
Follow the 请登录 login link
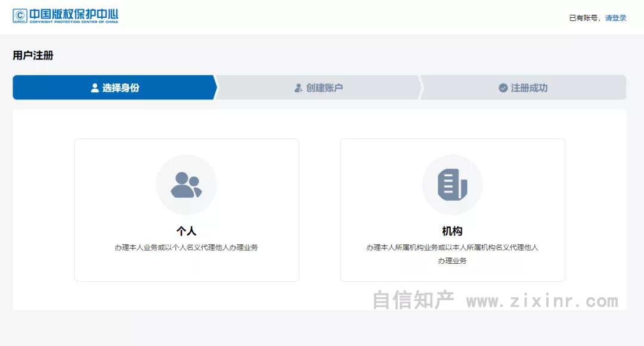(615, 18)
